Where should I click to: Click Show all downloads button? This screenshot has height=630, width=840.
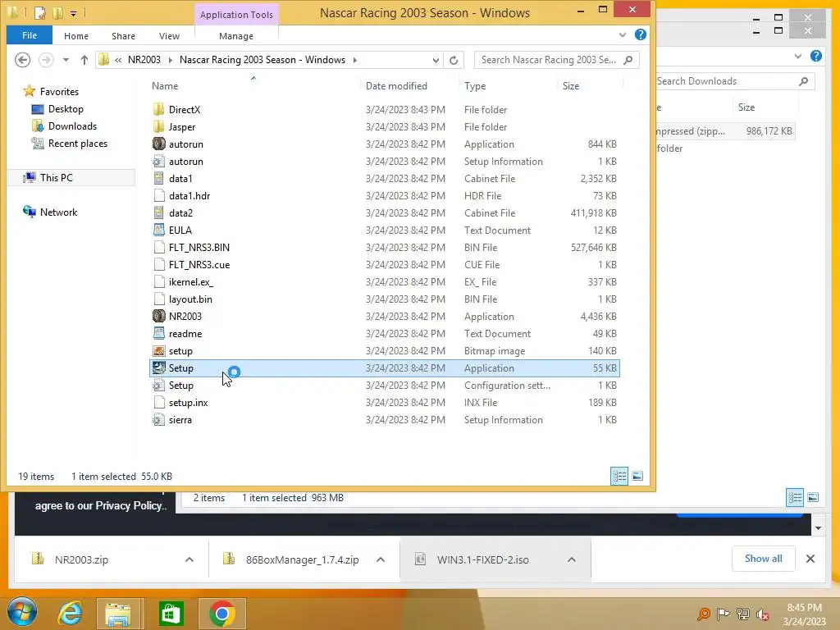pyautogui.click(x=764, y=558)
